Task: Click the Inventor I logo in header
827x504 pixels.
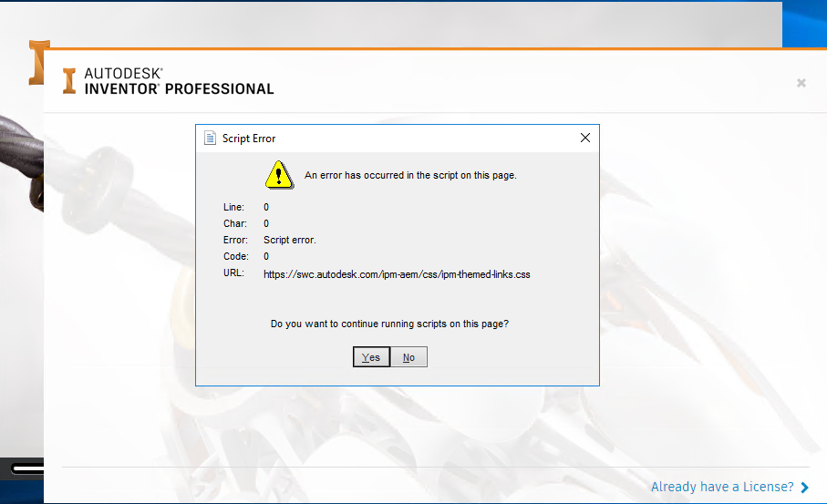Action: (69, 81)
